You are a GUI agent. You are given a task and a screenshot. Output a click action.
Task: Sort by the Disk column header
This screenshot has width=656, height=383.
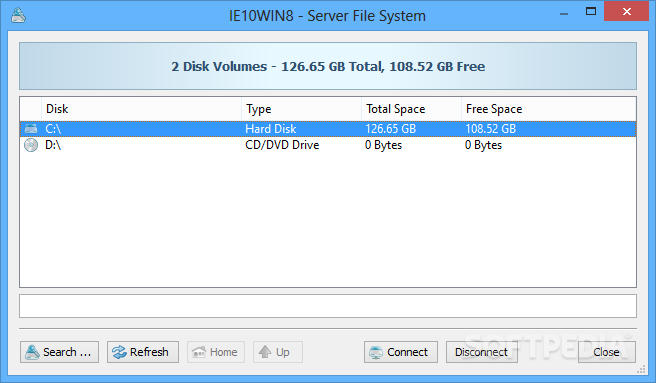pyautogui.click(x=141, y=109)
